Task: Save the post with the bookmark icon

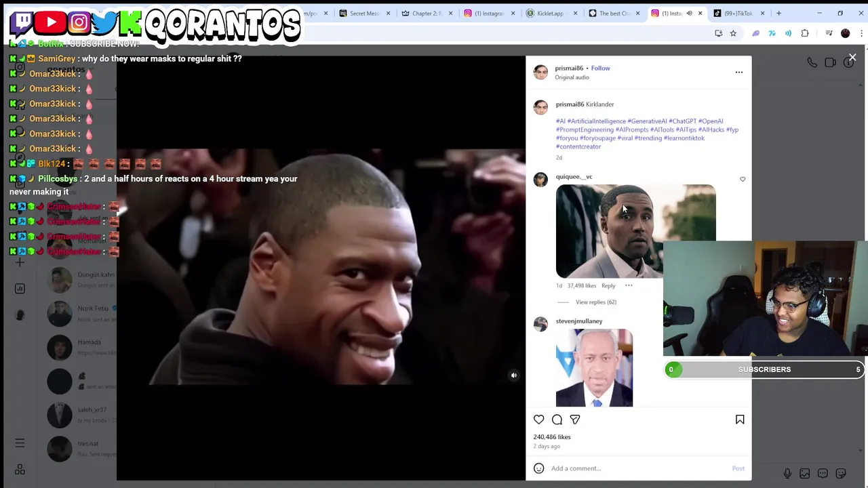Action: (x=740, y=420)
